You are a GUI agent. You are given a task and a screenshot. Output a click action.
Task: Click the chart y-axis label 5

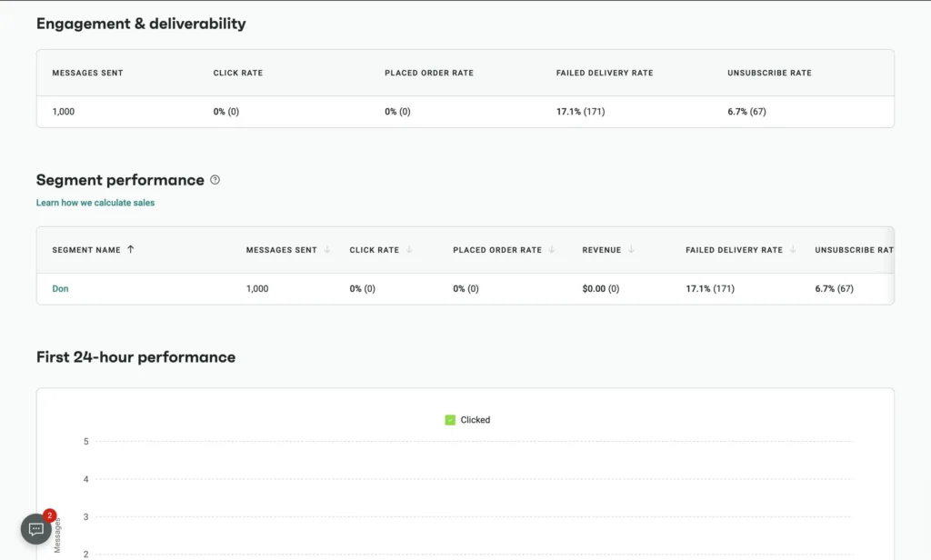86,441
